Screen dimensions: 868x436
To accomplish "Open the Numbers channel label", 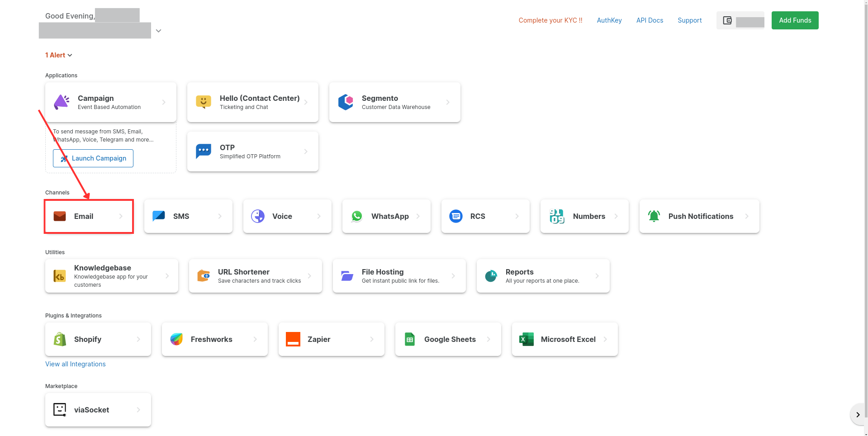I will click(589, 216).
